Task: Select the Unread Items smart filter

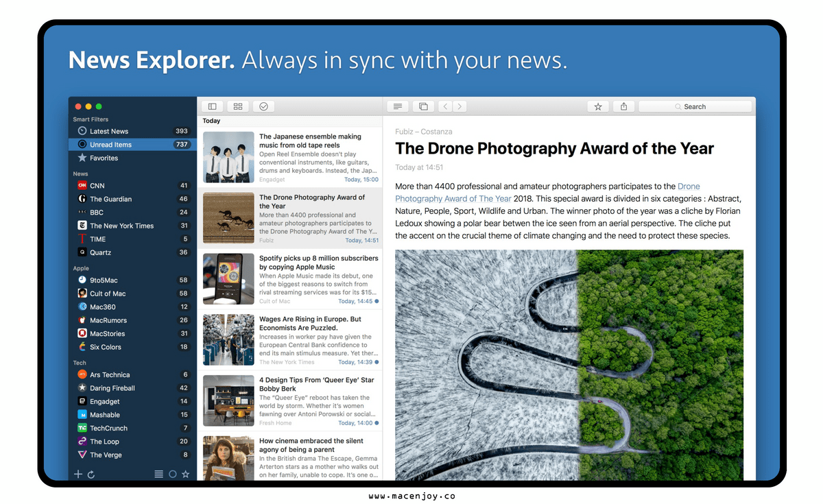Action: click(x=132, y=145)
